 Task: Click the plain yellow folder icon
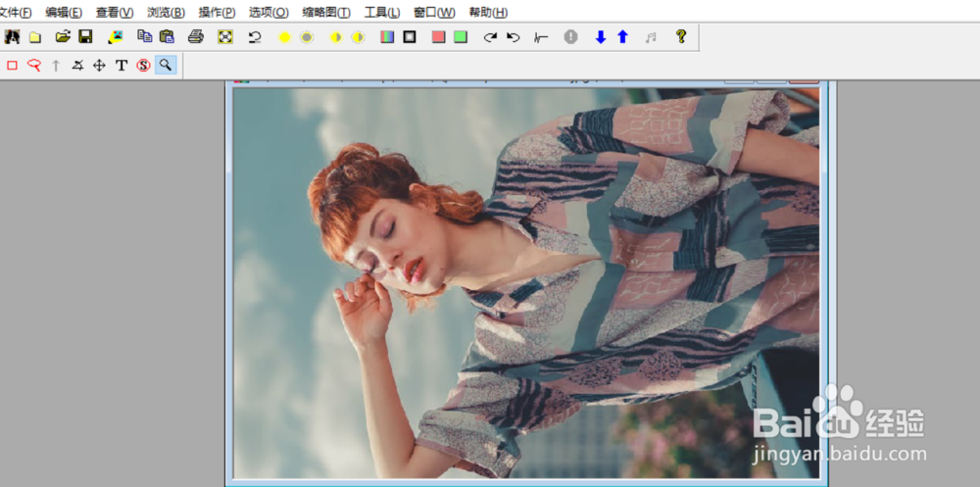click(x=35, y=37)
